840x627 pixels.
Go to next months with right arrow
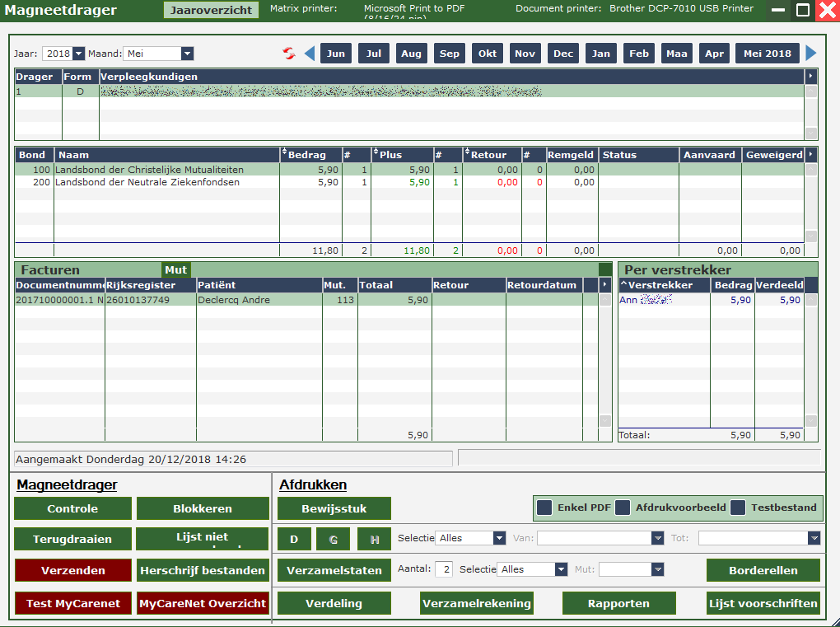(x=811, y=54)
